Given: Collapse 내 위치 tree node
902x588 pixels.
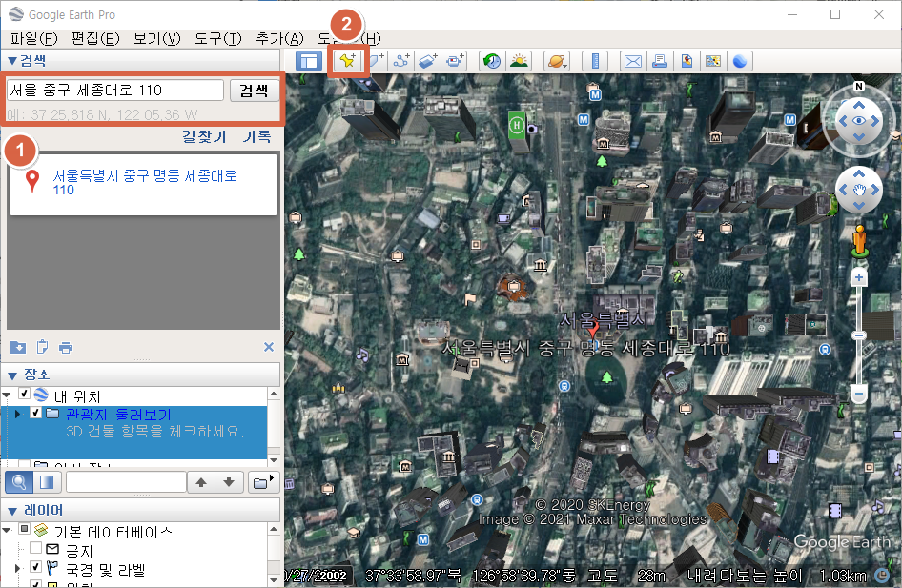Looking at the screenshot, I should pos(7,395).
